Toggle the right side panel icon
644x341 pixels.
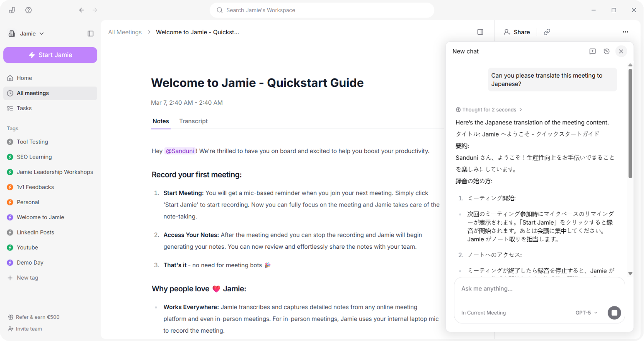(480, 32)
